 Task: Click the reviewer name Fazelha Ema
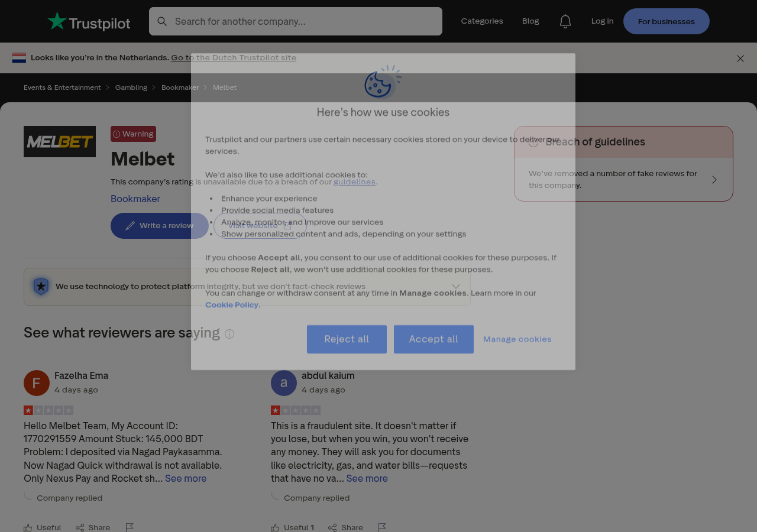81,375
